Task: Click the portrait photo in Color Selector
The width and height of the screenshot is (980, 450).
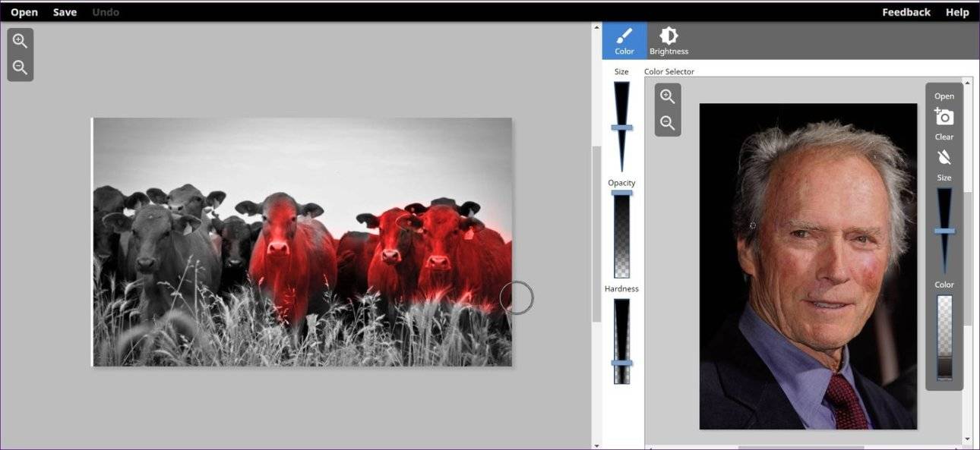Action: [808, 266]
